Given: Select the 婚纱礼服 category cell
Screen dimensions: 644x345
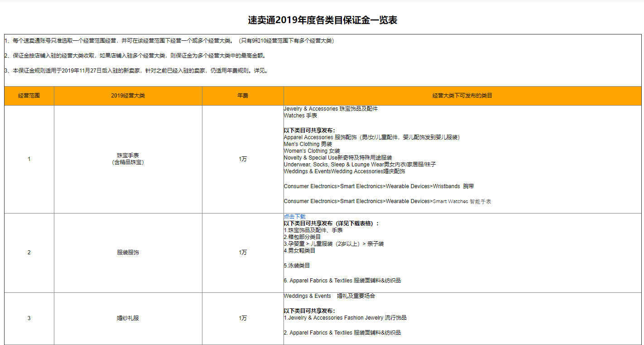Looking at the screenshot, I should (128, 318).
